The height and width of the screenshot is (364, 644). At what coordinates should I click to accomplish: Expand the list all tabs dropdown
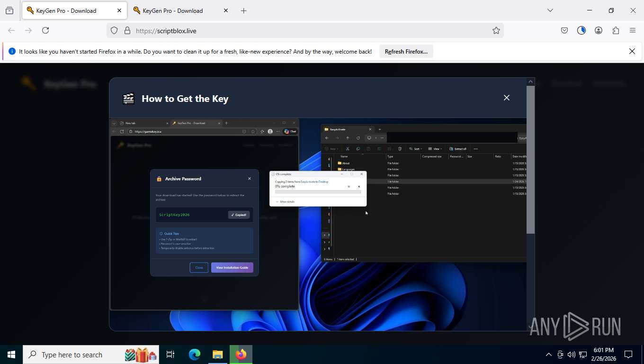click(550, 10)
